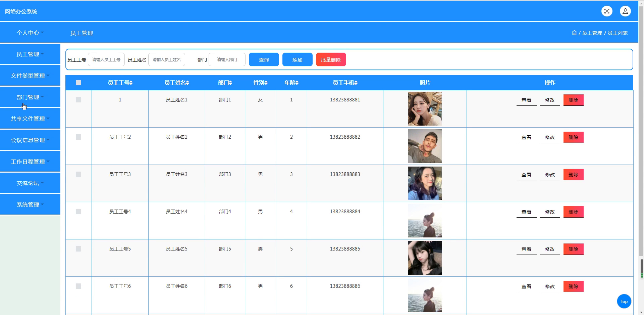Click the home icon in breadcrumb
This screenshot has width=644, height=315.
pos(574,33)
